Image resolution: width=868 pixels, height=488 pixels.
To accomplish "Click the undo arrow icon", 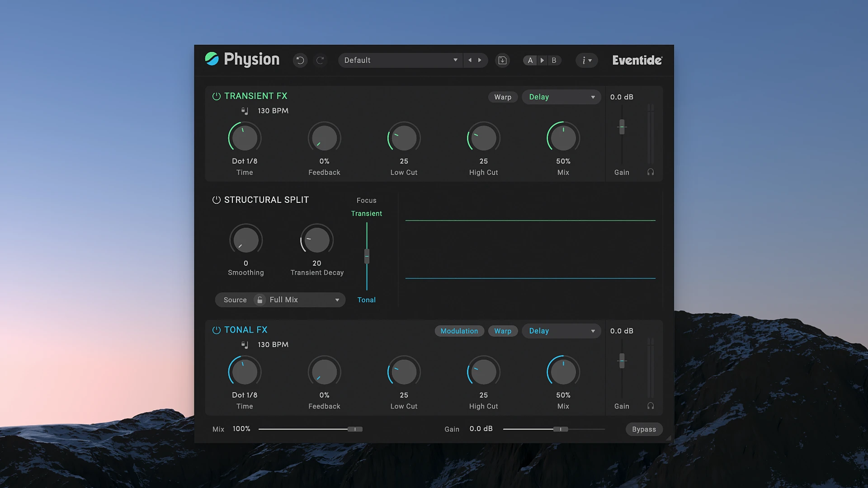I will [x=300, y=60].
